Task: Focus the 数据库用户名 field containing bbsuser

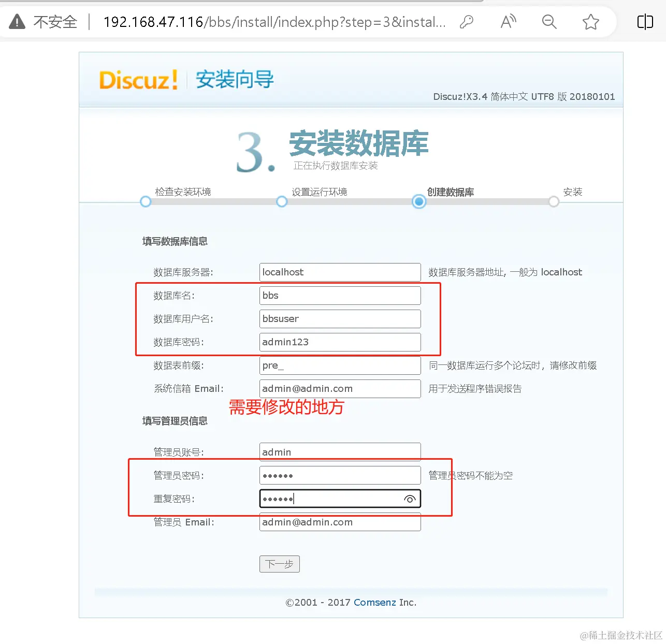Action: point(340,319)
